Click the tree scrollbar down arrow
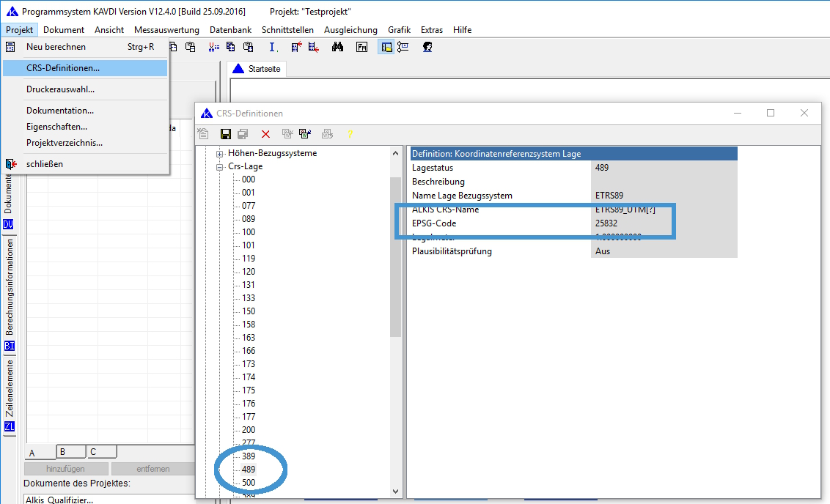This screenshot has width=830, height=504. click(x=396, y=492)
